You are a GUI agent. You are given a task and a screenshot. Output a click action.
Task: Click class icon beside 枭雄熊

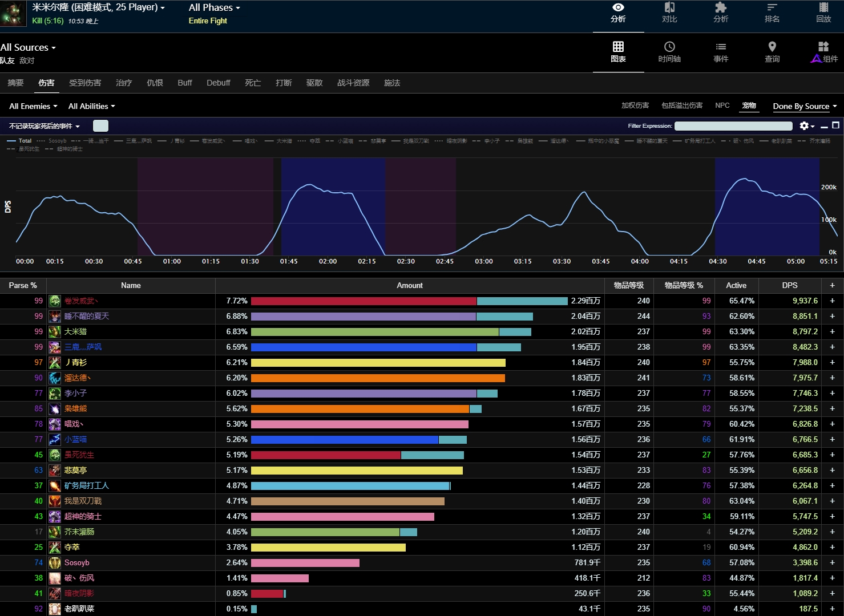(55, 408)
